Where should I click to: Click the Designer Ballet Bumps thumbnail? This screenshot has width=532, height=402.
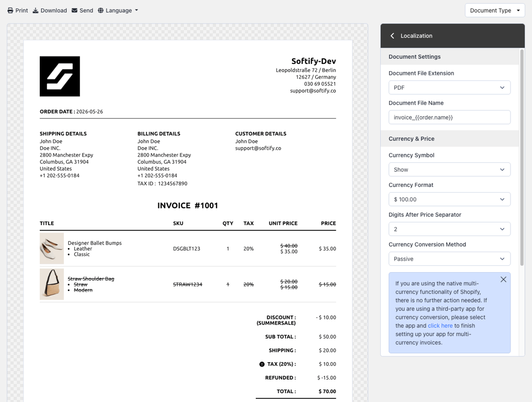pos(52,249)
